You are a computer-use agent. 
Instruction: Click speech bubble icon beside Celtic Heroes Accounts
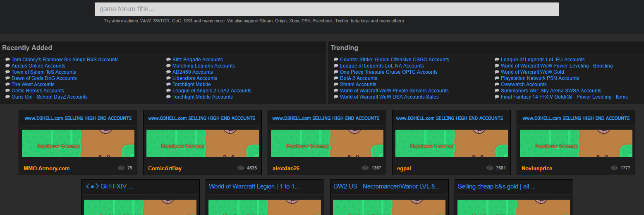[x=8, y=91]
